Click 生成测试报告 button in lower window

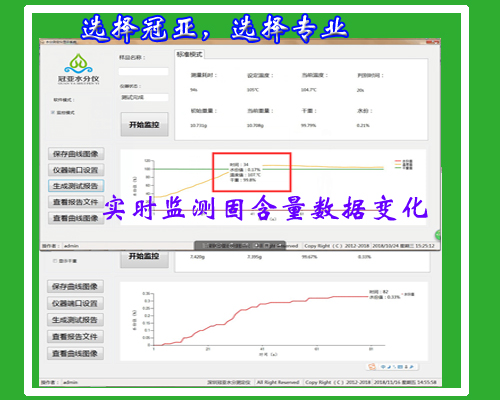pos(75,320)
